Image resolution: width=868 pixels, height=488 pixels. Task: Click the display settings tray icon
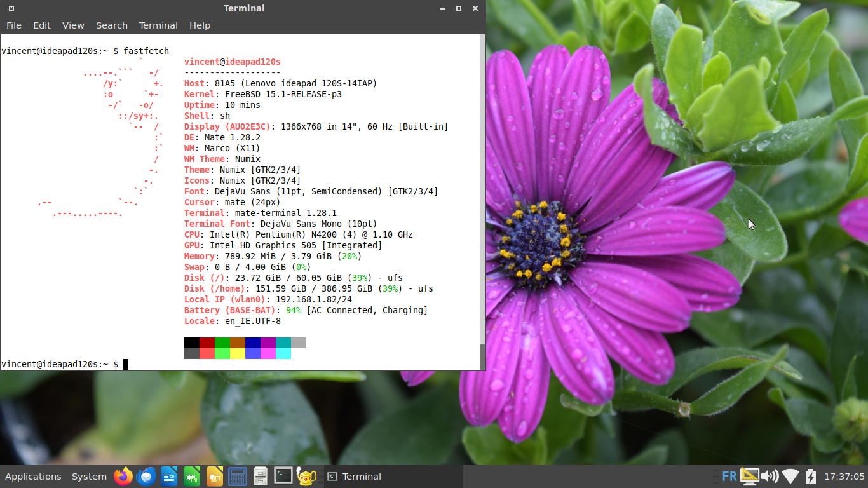(x=750, y=476)
